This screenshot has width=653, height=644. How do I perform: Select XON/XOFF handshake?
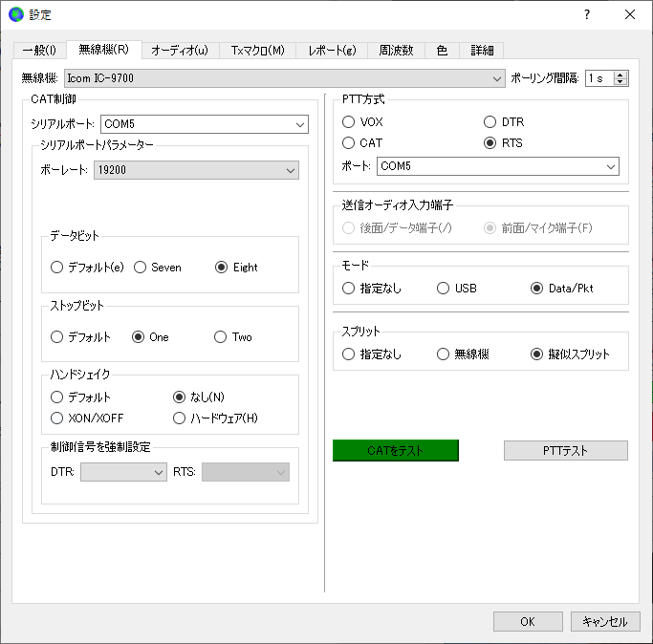(87, 418)
